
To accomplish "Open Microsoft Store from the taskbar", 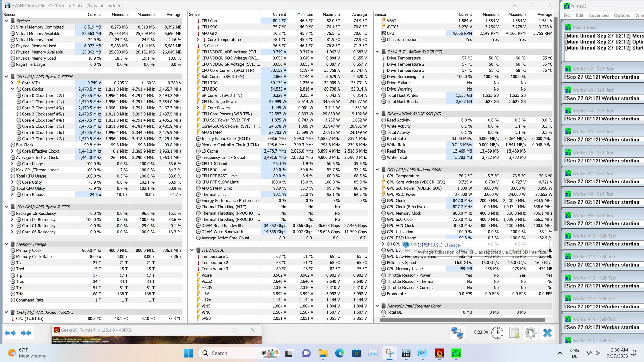I will (356, 353).
